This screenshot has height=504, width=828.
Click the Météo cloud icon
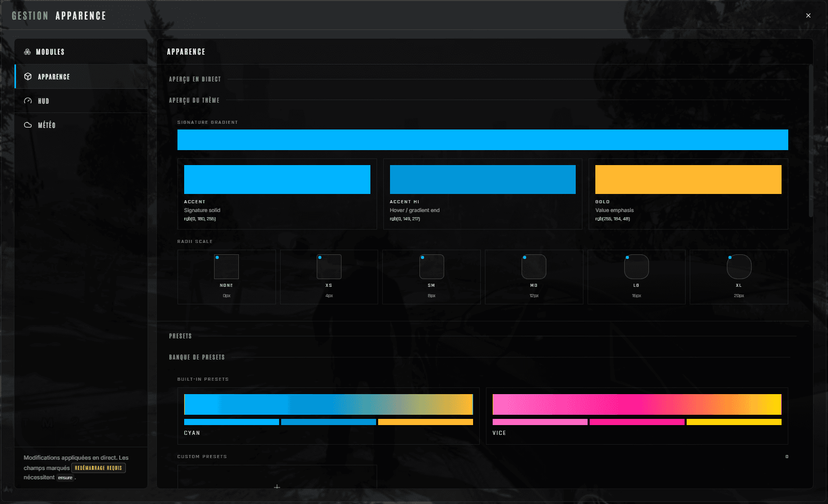(28, 125)
